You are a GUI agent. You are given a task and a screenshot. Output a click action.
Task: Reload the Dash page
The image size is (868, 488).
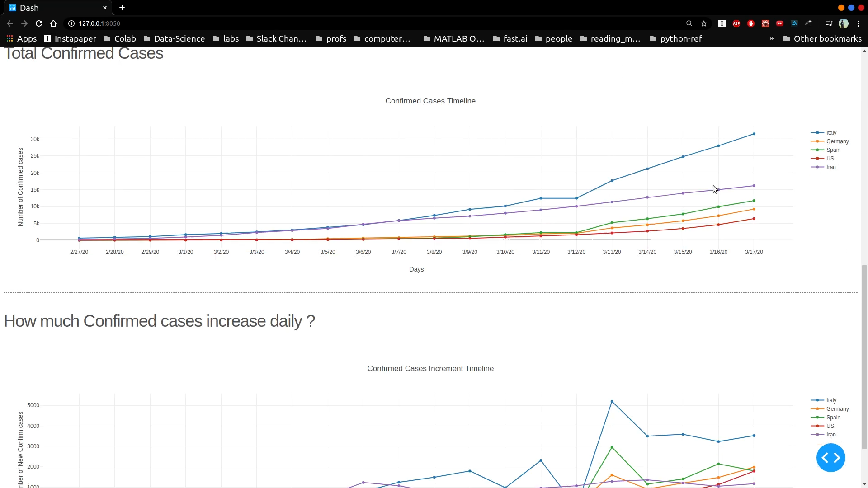[39, 23]
